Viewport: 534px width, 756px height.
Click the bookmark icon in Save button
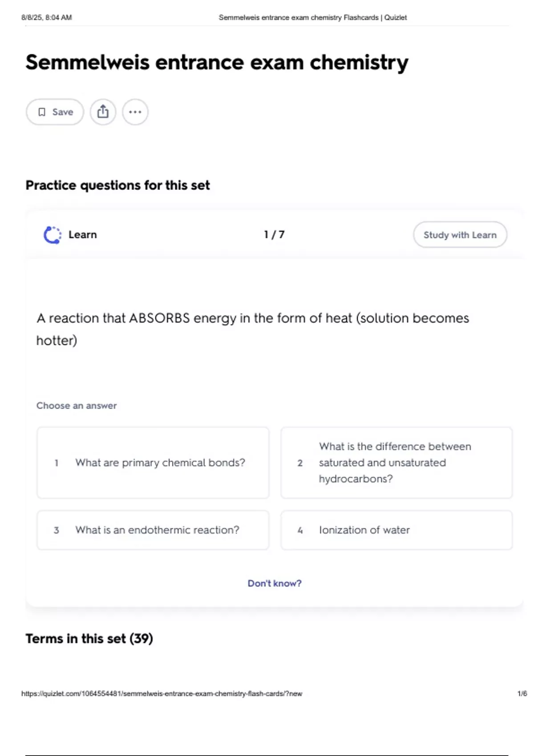pos(42,112)
